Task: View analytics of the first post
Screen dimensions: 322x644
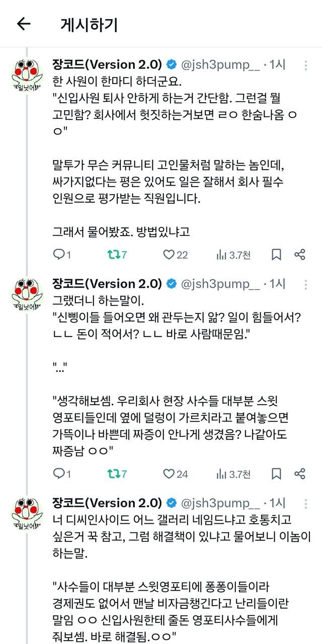Action: click(221, 255)
